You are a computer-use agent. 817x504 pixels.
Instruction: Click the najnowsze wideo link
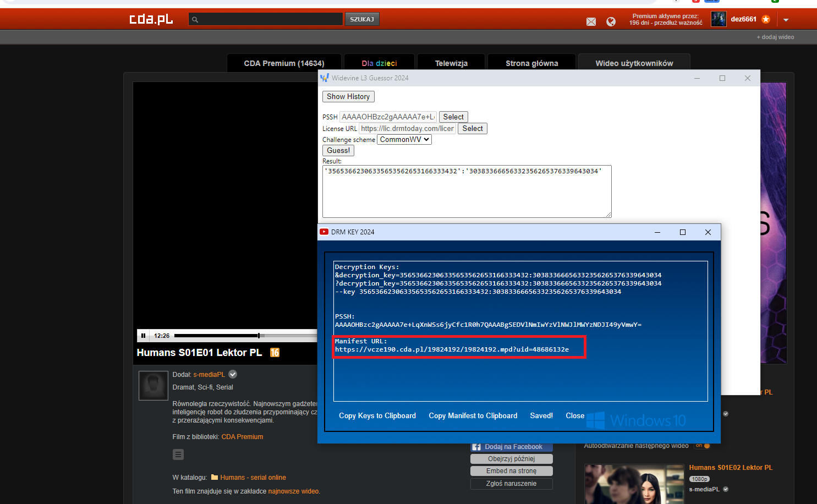(x=293, y=491)
